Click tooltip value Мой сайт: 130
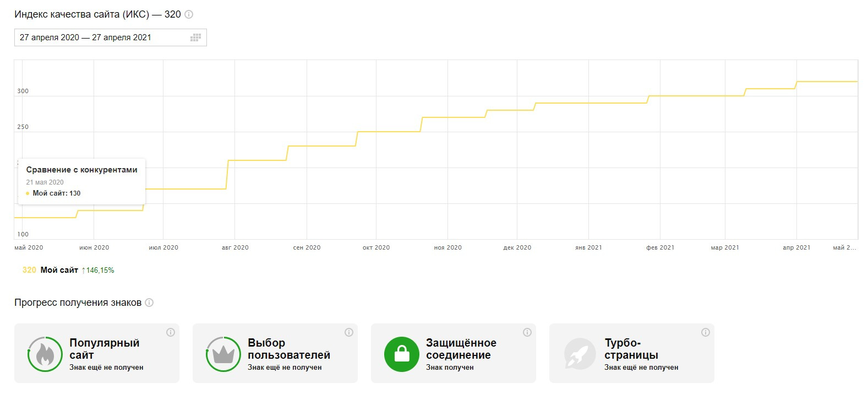This screenshot has height=394, width=868. point(57,193)
